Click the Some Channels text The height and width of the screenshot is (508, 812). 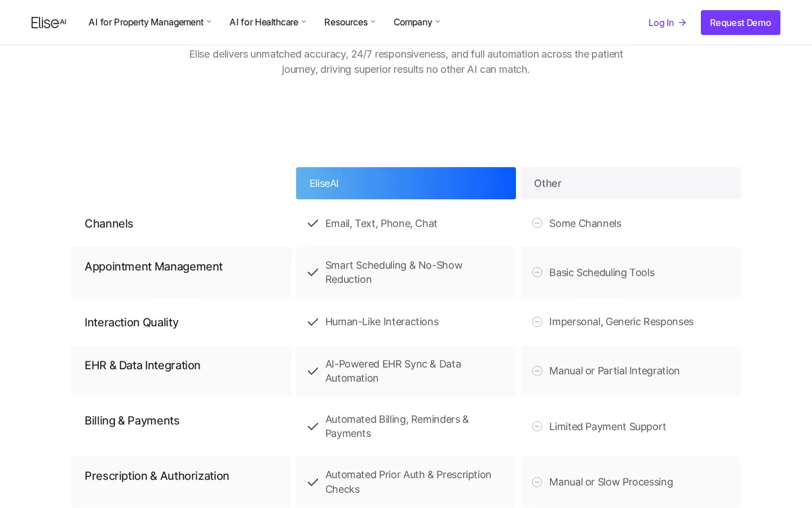pyautogui.click(x=585, y=224)
